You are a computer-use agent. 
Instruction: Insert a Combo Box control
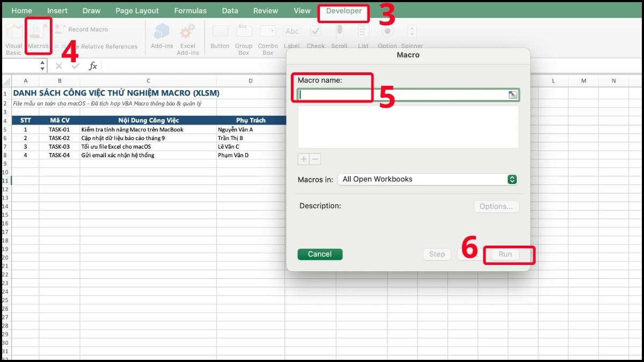coord(268,39)
